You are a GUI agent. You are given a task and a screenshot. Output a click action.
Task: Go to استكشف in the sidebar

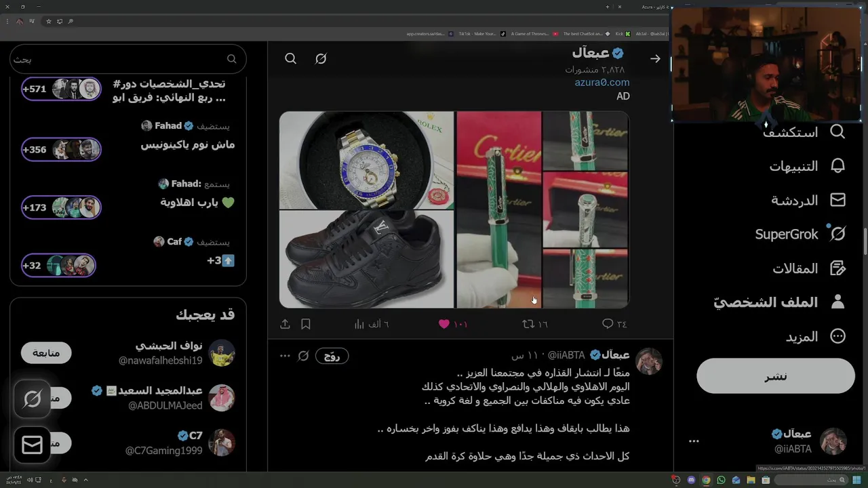point(804,132)
